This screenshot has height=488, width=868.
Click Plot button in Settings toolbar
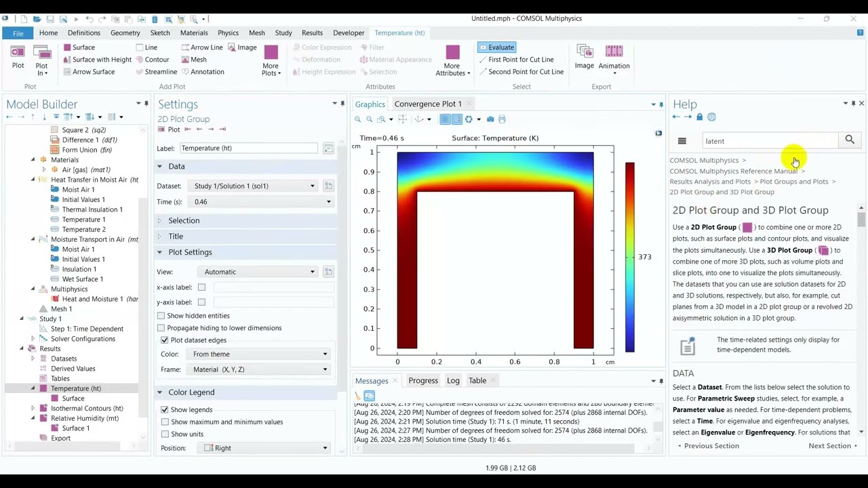(170, 129)
